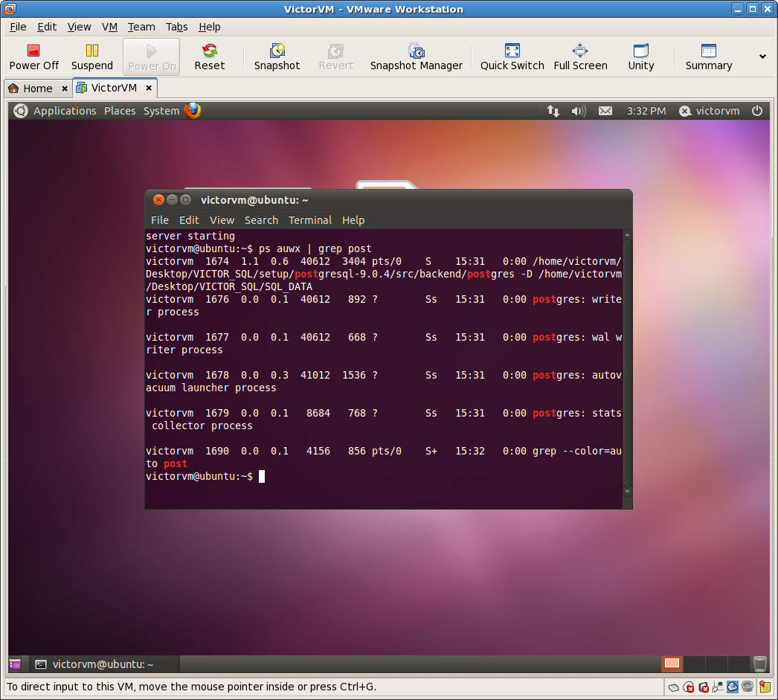This screenshot has height=700, width=778.
Task: Open the VM Summary view
Action: 707,56
